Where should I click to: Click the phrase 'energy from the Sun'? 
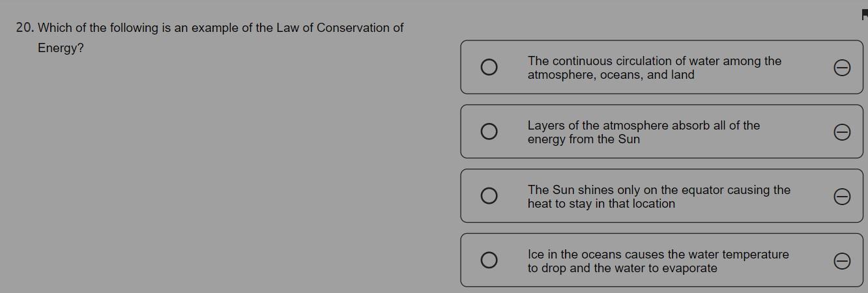click(x=583, y=139)
